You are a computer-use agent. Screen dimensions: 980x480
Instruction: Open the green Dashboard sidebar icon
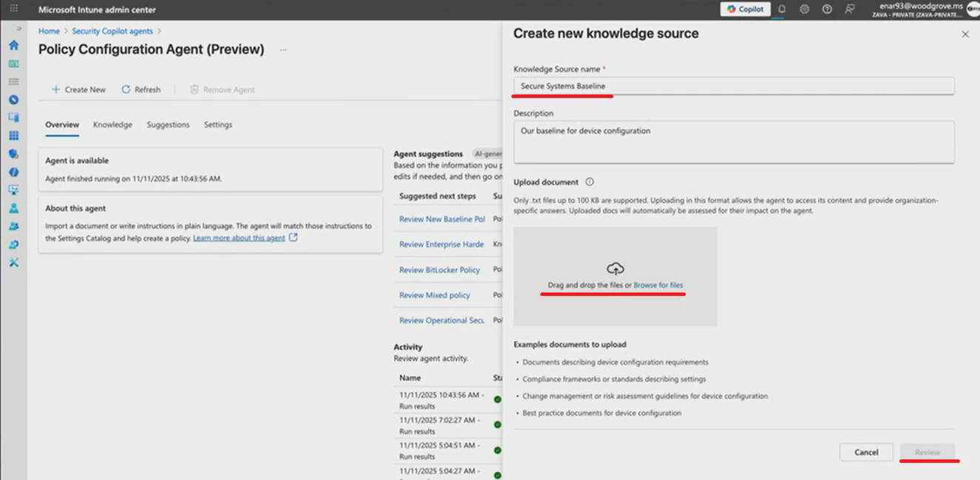click(x=13, y=64)
